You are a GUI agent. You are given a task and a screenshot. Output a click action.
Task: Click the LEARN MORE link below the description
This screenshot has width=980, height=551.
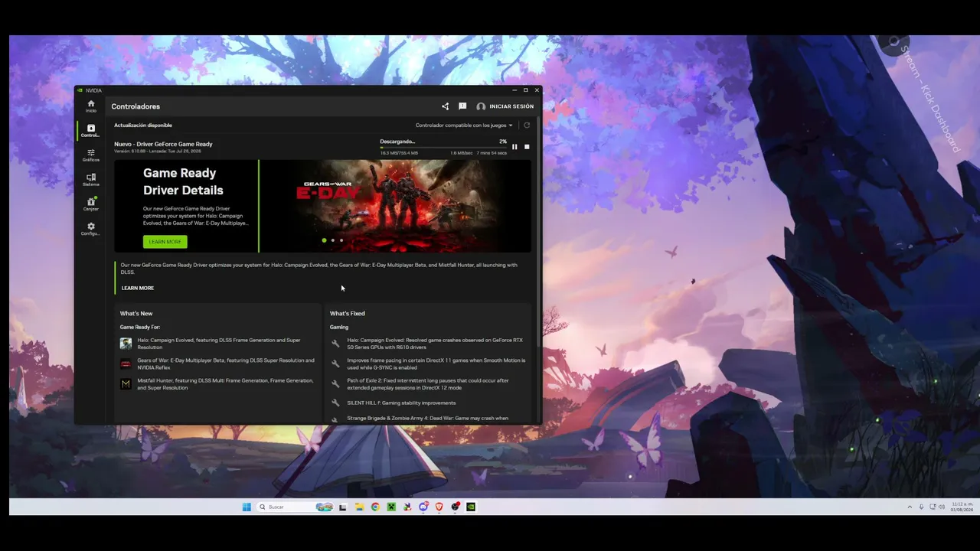138,288
